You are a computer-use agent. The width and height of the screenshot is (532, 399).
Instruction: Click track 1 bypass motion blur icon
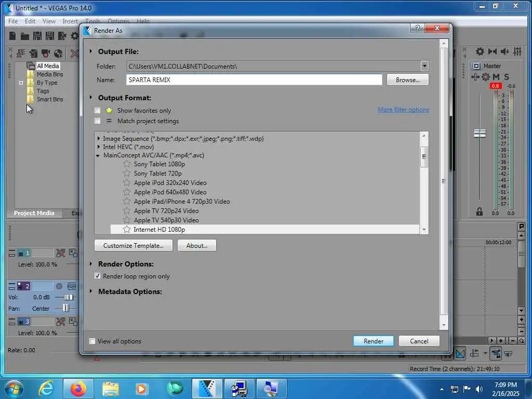(x=61, y=253)
